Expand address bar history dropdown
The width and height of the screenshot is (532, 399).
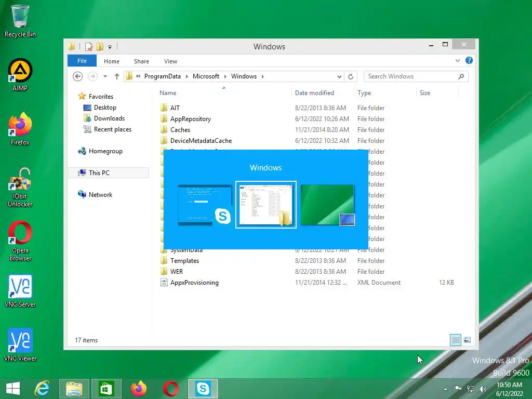(339, 76)
